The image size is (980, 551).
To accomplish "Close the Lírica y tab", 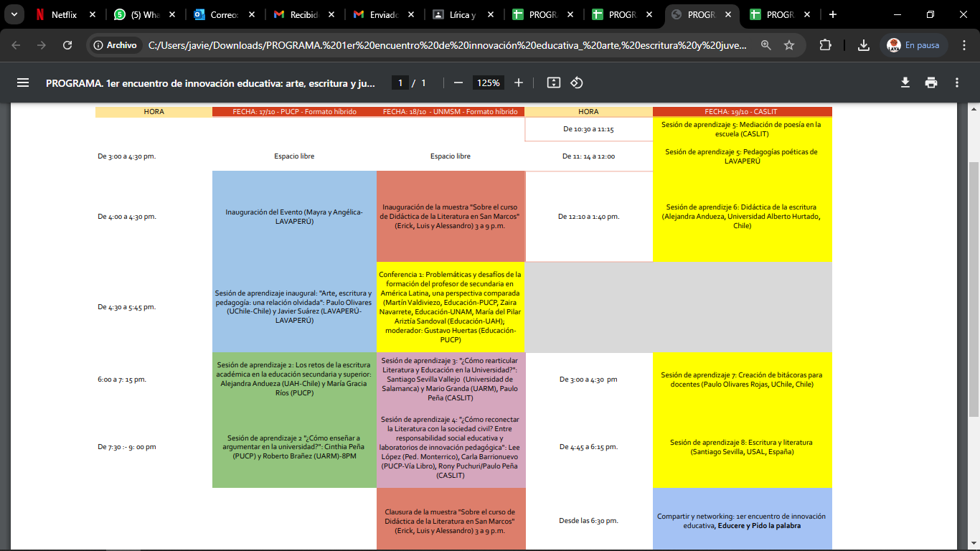I will coord(491,14).
